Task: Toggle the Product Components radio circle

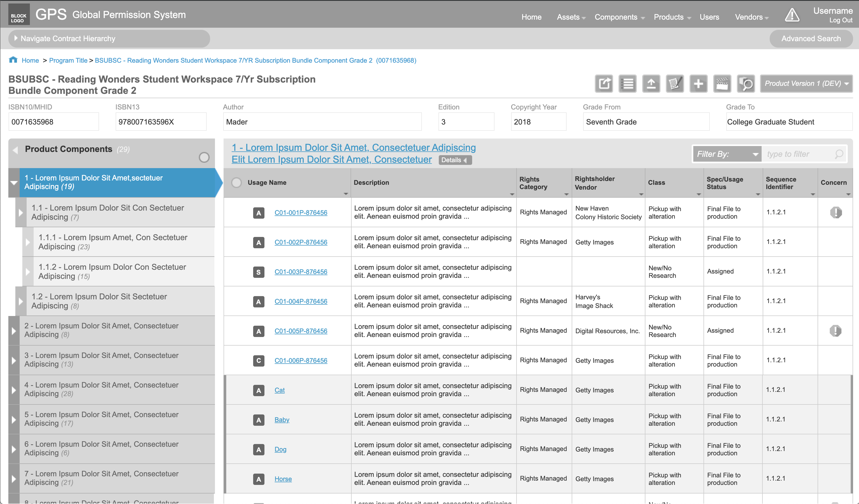Action: tap(204, 157)
